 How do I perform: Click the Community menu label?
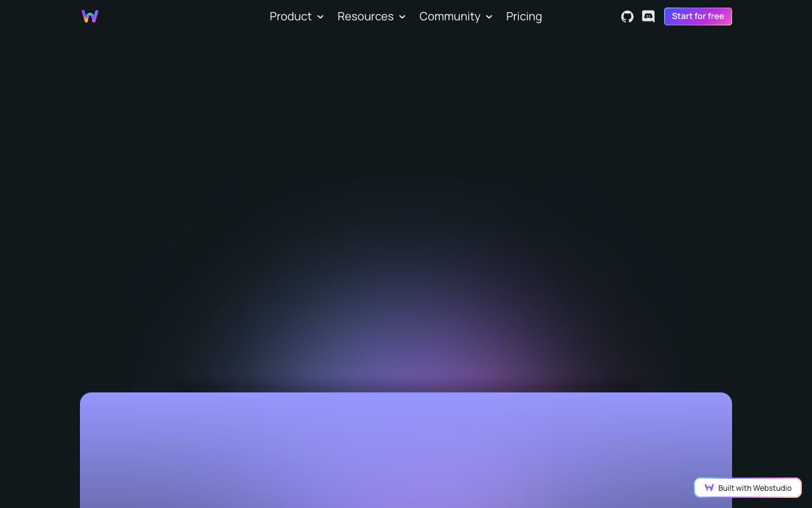(450, 17)
